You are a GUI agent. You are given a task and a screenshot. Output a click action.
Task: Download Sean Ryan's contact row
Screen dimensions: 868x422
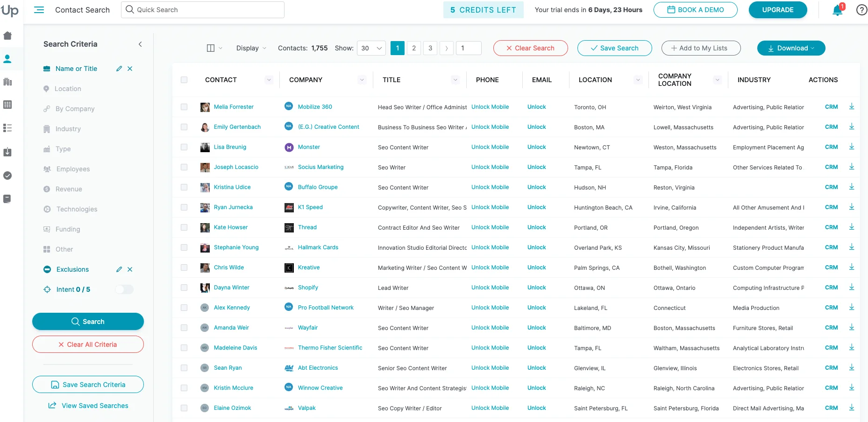coord(852,367)
